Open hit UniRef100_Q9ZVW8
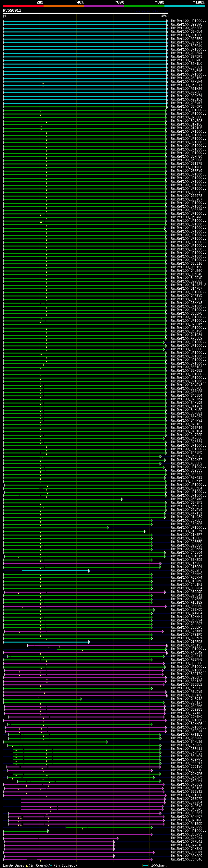The image size is (208, 868). tap(187, 25)
